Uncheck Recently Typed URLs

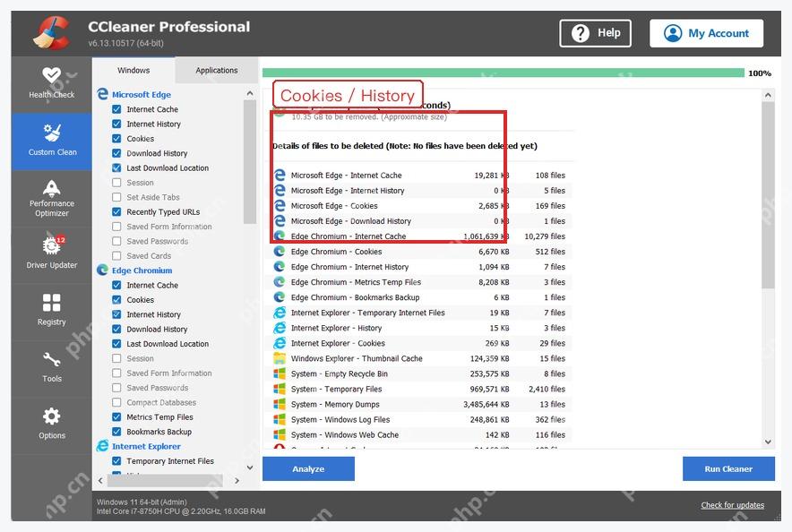(116, 211)
